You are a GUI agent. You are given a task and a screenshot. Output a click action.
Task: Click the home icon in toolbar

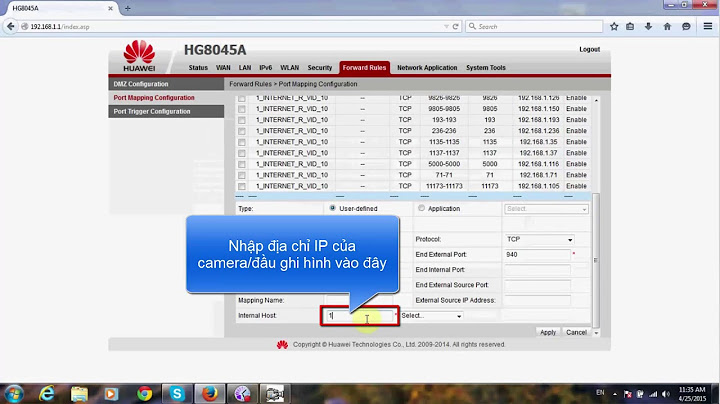click(x=667, y=27)
